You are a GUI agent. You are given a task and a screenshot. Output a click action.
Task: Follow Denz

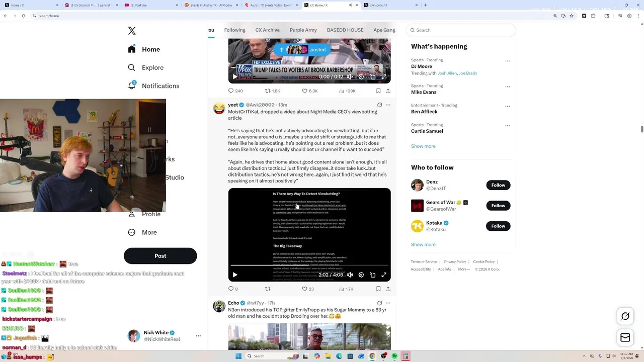pyautogui.click(x=498, y=185)
